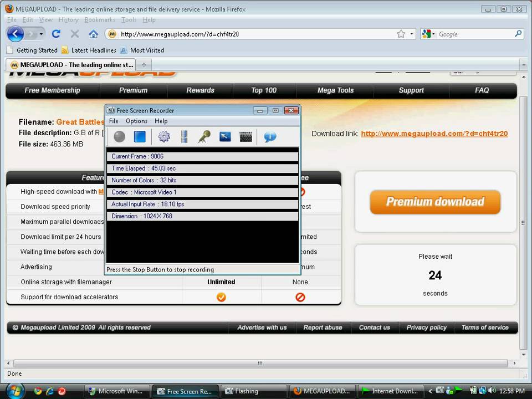Open Most Visited bookmarks folder
The image size is (532, 399).
pos(142,50)
